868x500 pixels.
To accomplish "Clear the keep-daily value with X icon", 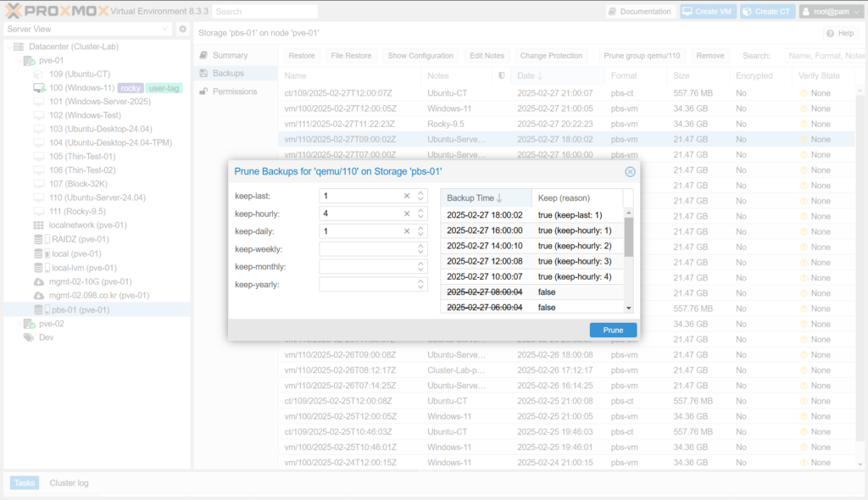I will click(406, 231).
